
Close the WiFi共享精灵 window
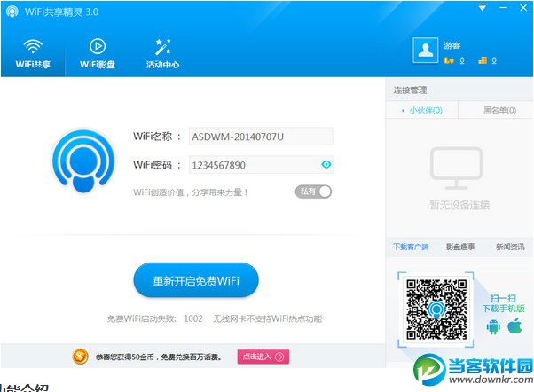523,7
